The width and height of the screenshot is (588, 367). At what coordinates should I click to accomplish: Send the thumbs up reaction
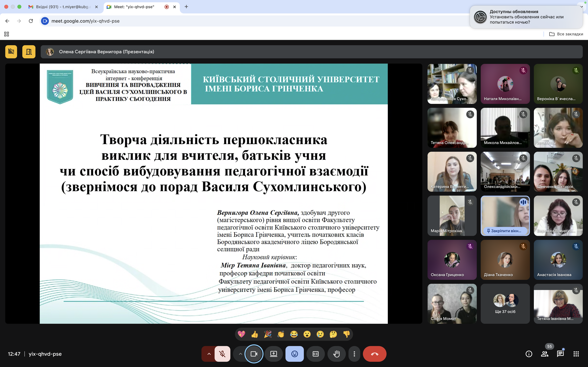tap(255, 334)
